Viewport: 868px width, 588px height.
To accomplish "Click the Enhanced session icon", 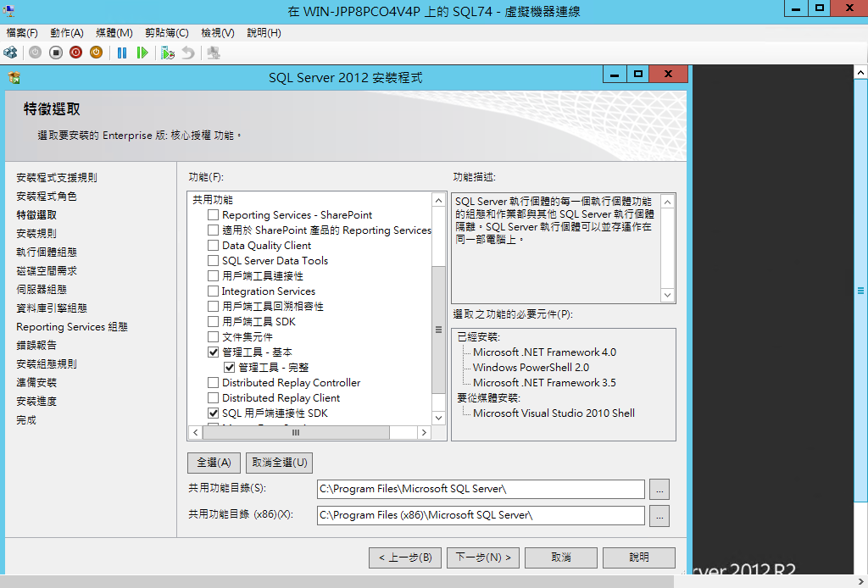I will 213,53.
